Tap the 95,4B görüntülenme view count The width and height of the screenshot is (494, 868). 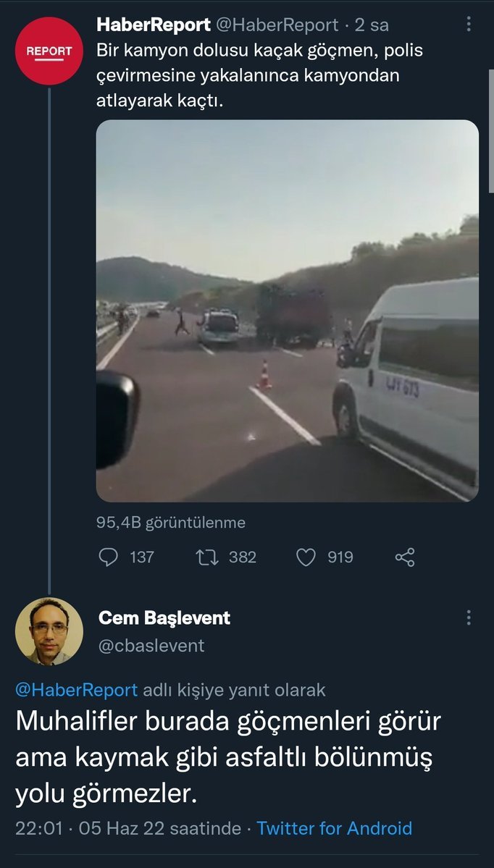(x=171, y=522)
